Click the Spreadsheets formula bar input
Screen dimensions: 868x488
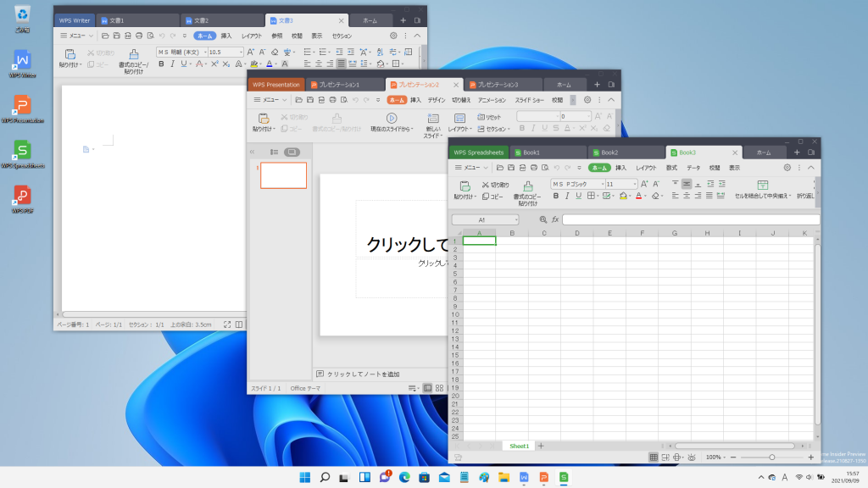click(690, 219)
